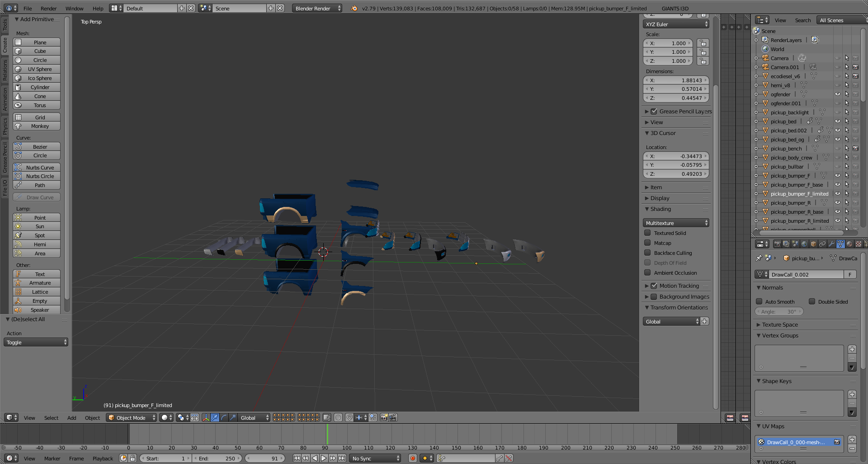868x464 pixels.
Task: Open the Toggle action dropdown
Action: 36,342
